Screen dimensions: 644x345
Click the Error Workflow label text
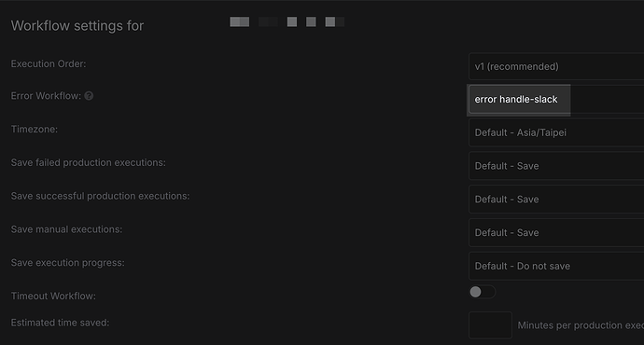46,96
